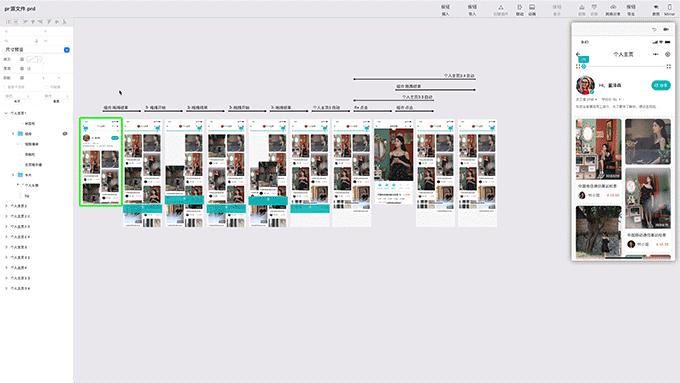Expand the 个人主页2 2 artboard layers

click(x=6, y=216)
